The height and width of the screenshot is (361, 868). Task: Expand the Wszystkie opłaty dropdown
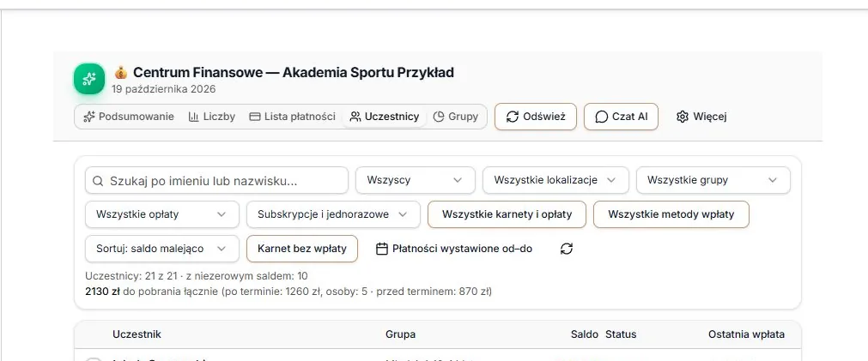162,214
